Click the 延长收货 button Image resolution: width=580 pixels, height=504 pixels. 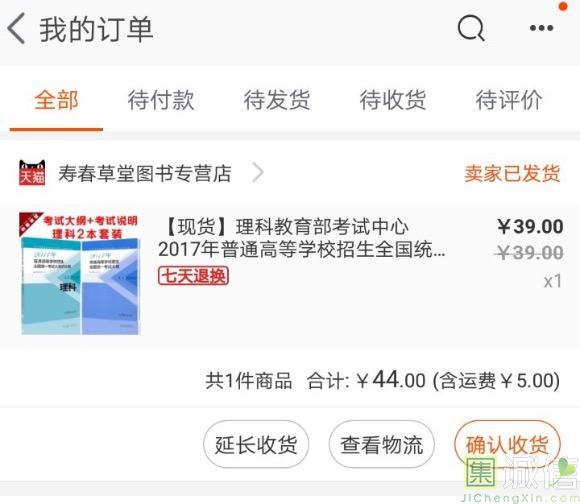(256, 444)
